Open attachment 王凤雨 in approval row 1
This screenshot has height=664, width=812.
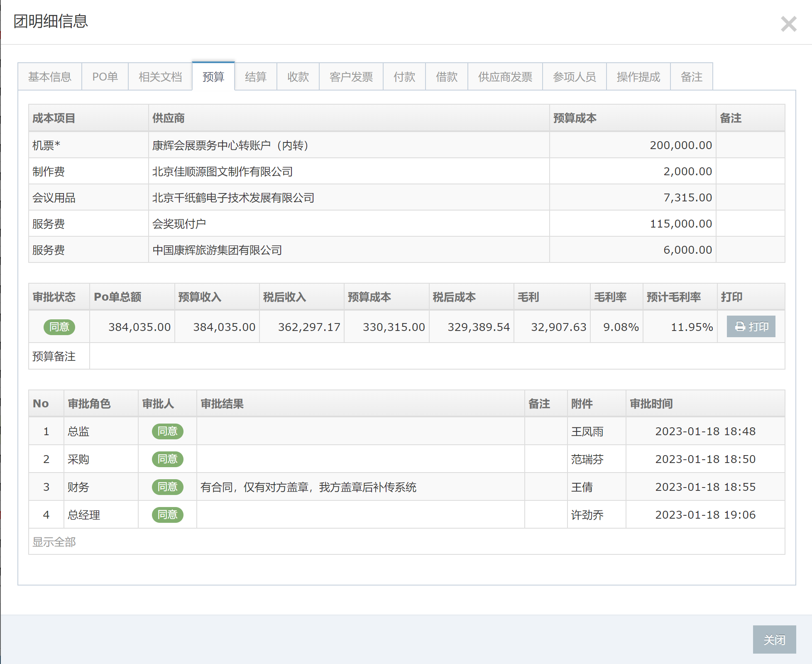pos(587,431)
